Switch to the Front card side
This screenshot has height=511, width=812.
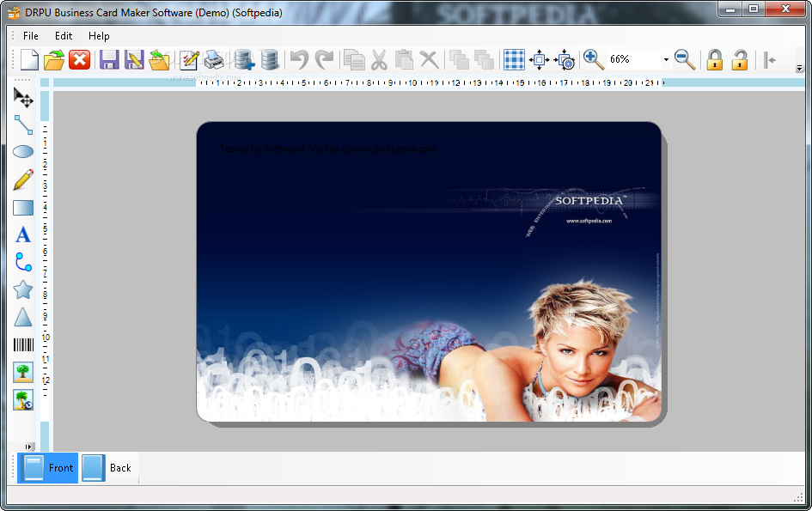[x=47, y=468]
